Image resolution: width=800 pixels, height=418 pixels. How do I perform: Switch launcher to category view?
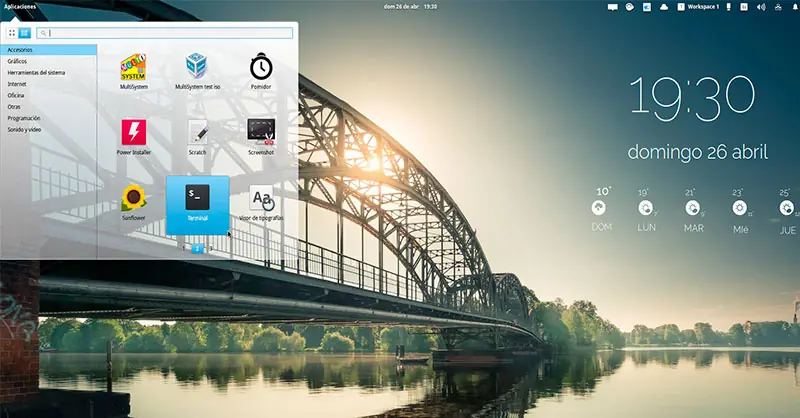point(24,33)
